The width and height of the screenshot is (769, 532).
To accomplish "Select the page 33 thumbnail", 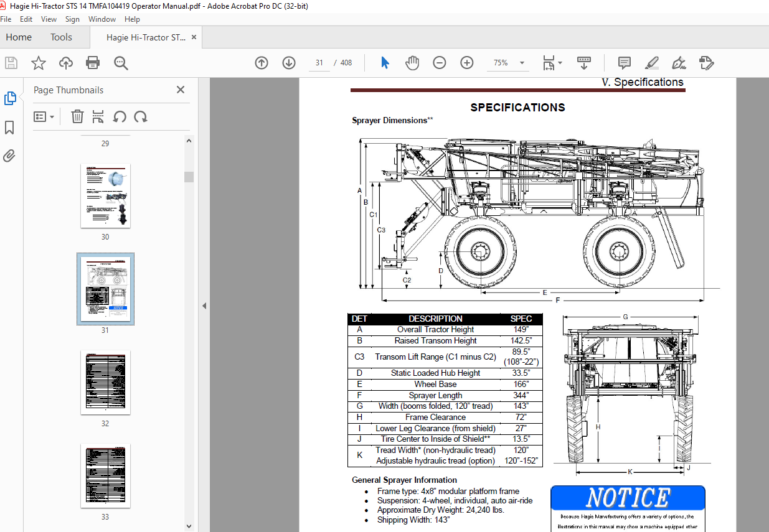I will point(105,475).
